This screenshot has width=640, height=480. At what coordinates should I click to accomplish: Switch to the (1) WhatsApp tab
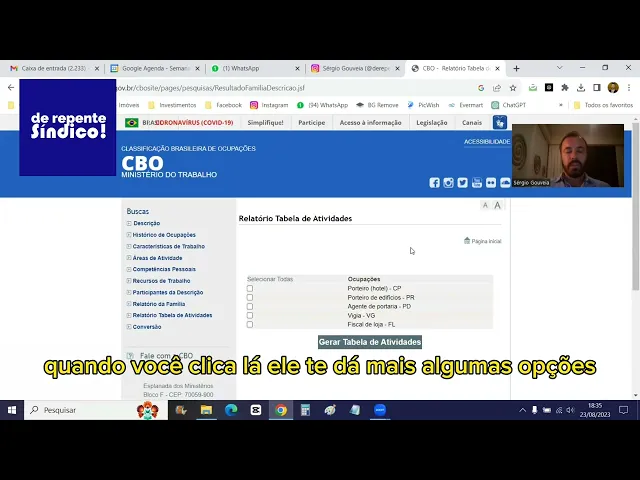tap(255, 69)
